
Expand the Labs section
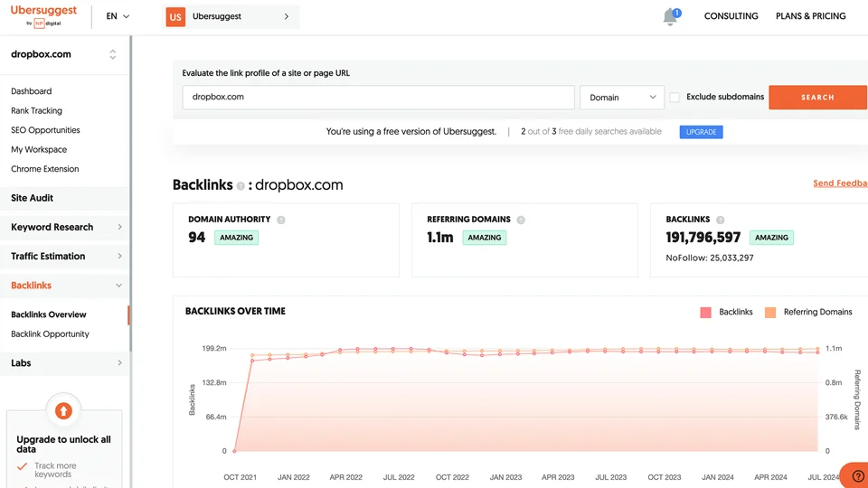coord(64,363)
